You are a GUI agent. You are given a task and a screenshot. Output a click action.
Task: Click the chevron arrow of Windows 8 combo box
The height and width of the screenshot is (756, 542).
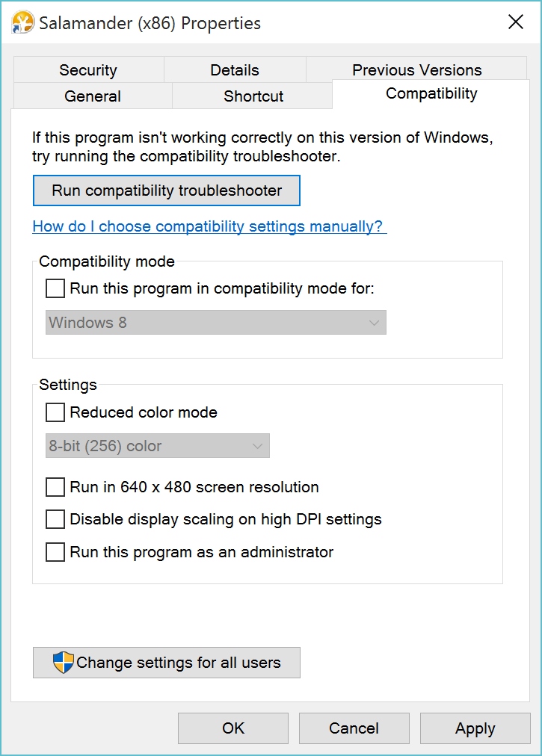[x=374, y=323]
